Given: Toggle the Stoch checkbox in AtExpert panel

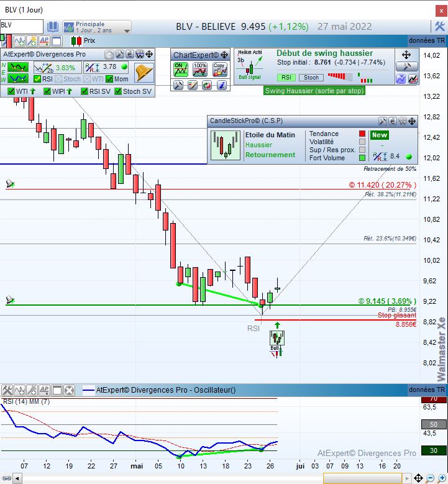Looking at the screenshot, I should 58,79.
